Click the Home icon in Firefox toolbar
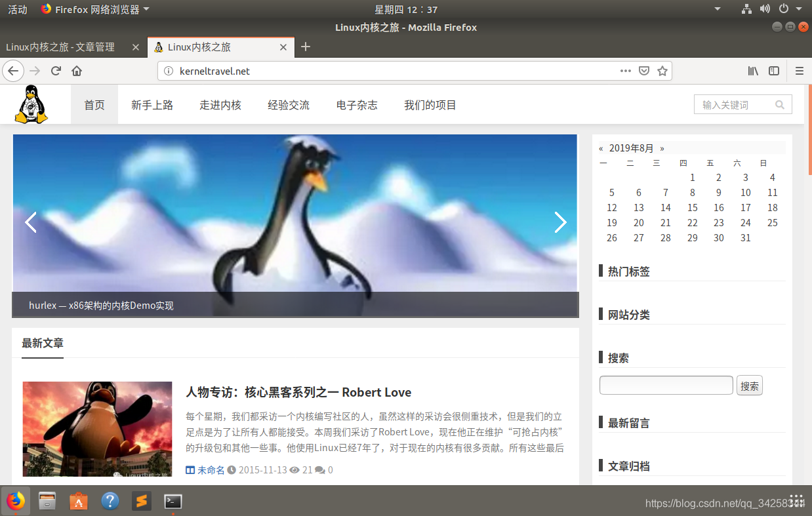The height and width of the screenshot is (516, 812). click(77, 71)
